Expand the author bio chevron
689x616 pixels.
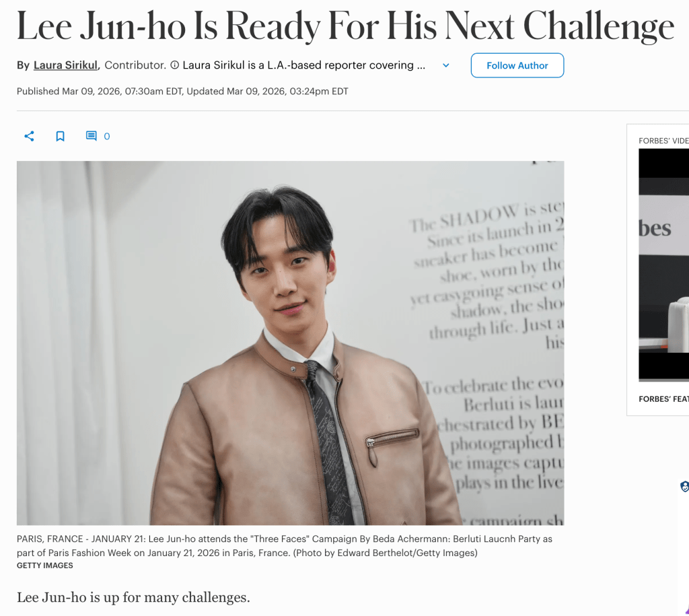[446, 65]
